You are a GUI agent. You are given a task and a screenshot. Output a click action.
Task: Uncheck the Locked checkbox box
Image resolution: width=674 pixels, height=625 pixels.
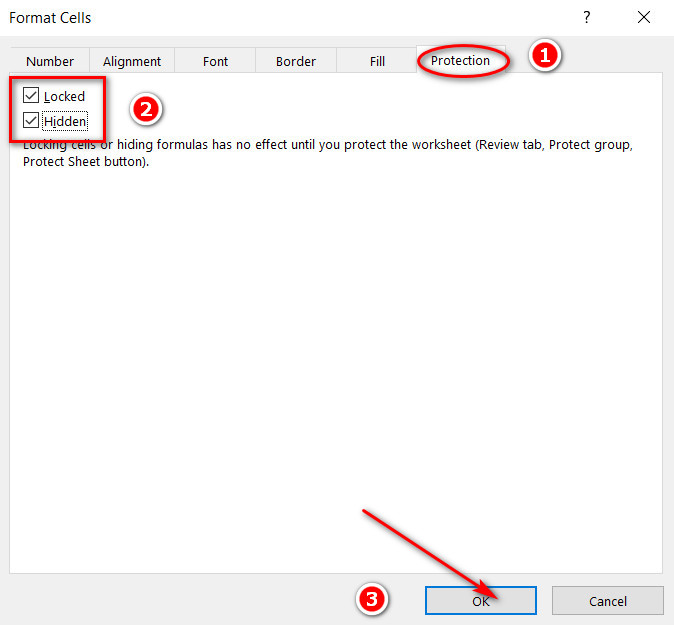pos(31,95)
